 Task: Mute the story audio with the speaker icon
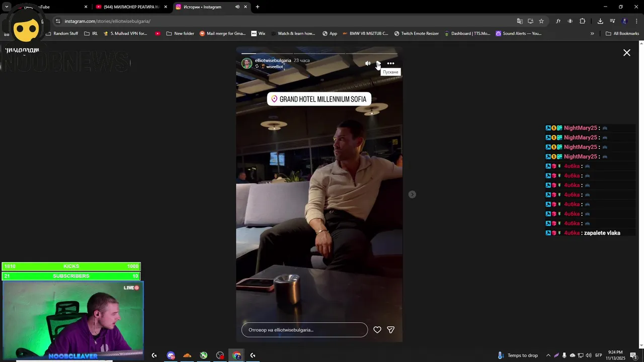(x=368, y=63)
